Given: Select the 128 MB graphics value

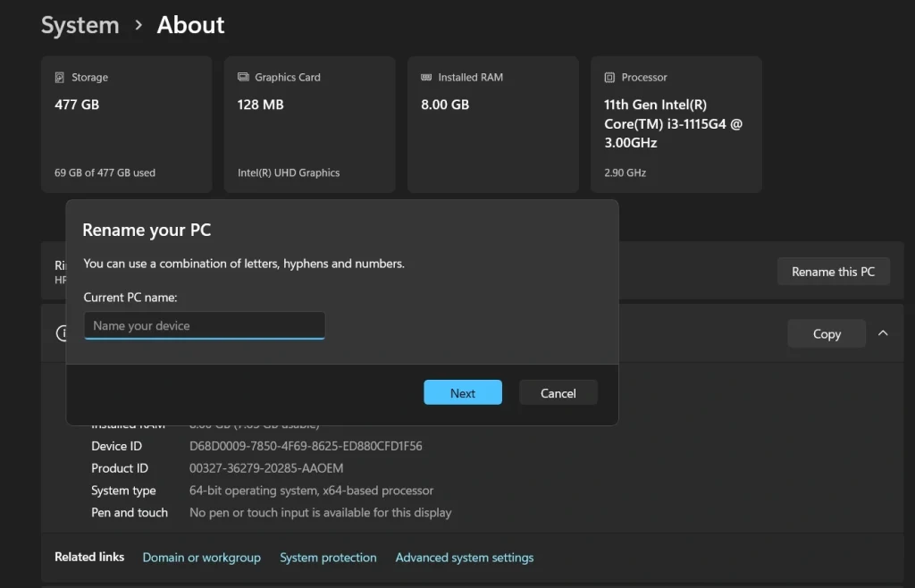Looking at the screenshot, I should [260, 105].
